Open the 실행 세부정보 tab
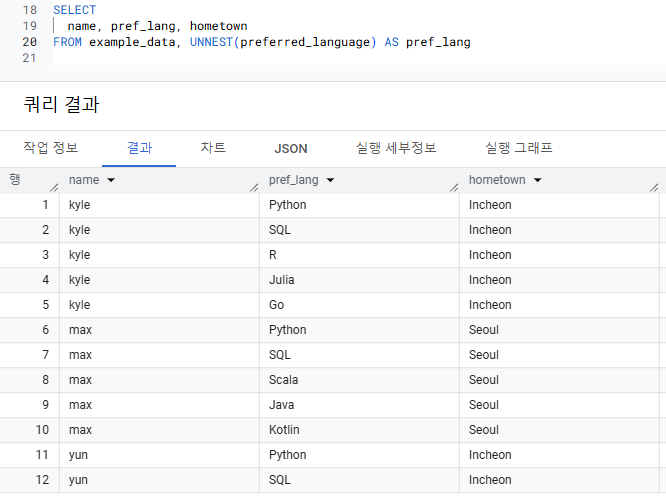This screenshot has width=666, height=497. point(396,148)
